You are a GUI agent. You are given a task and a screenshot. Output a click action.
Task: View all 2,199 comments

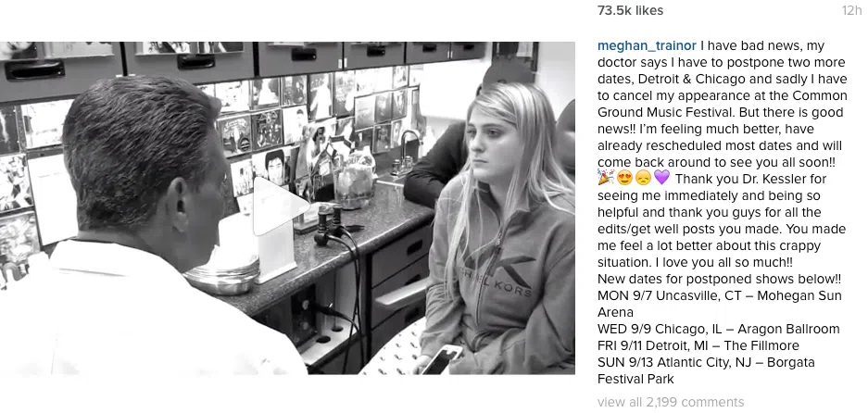(x=671, y=402)
